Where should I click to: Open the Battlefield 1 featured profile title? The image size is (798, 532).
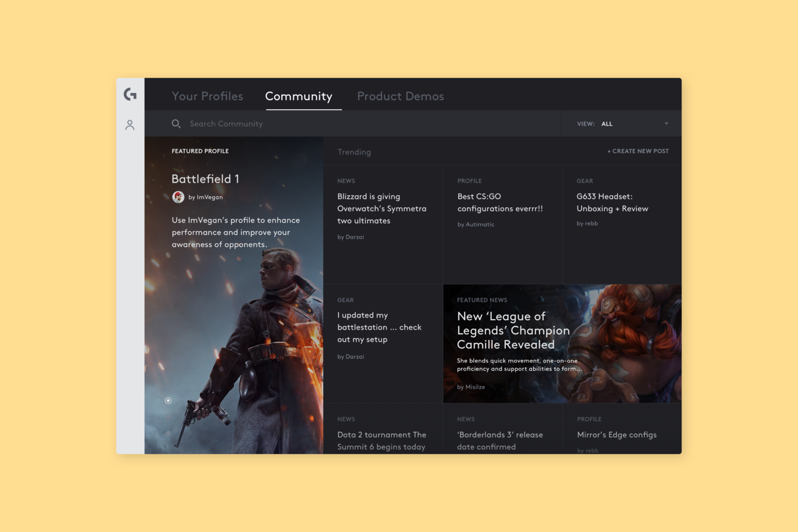[205, 178]
